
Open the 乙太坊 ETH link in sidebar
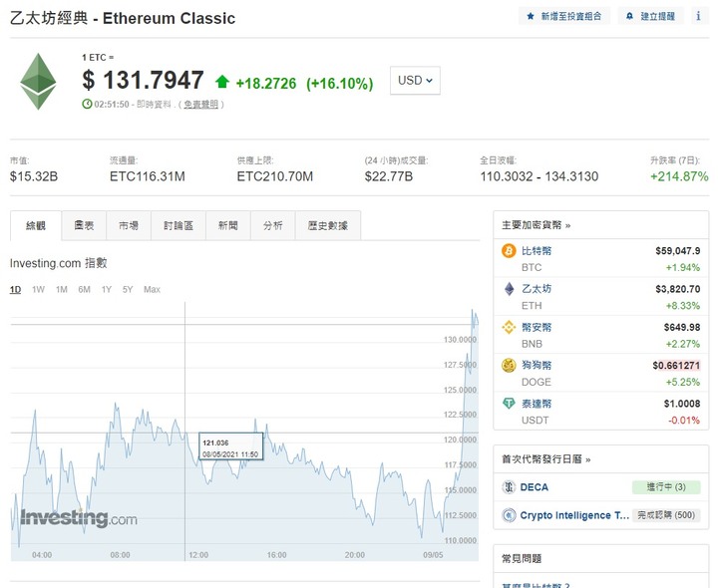[537, 289]
